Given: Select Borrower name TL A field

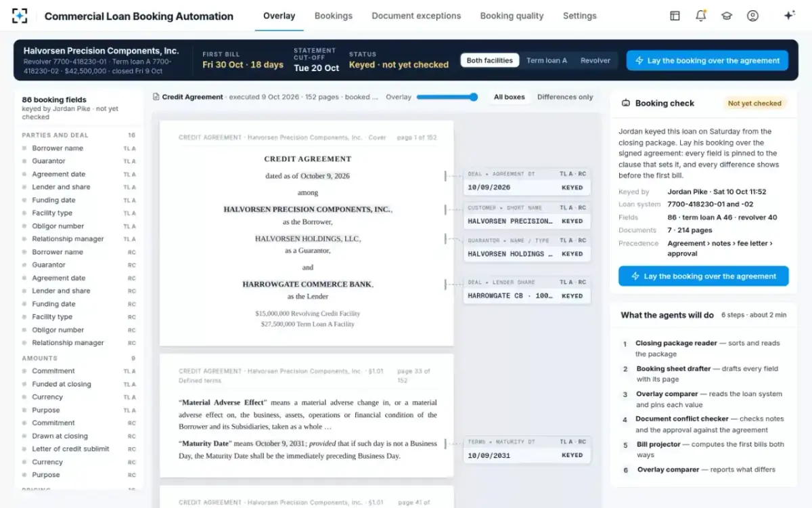Looking at the screenshot, I should 79,148.
